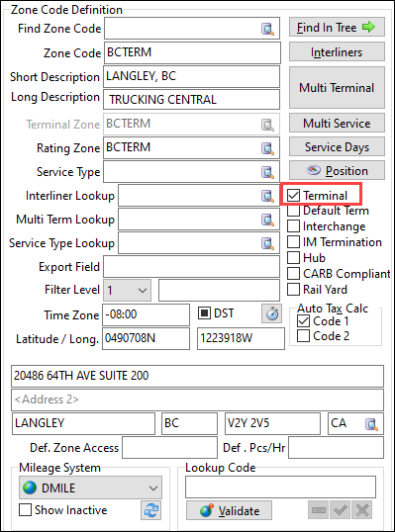Image resolution: width=395 pixels, height=532 pixels.
Task: Click the Export Field input
Action: pyautogui.click(x=191, y=267)
